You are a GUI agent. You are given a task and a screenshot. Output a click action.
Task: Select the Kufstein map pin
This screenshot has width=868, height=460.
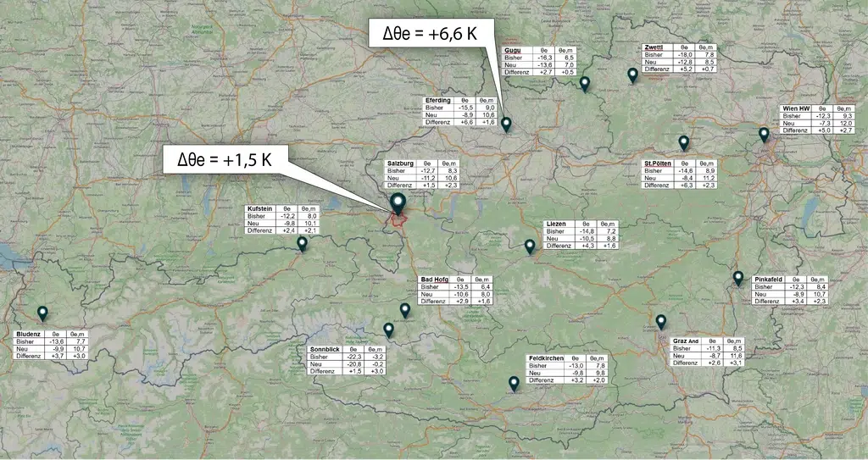coord(302,244)
